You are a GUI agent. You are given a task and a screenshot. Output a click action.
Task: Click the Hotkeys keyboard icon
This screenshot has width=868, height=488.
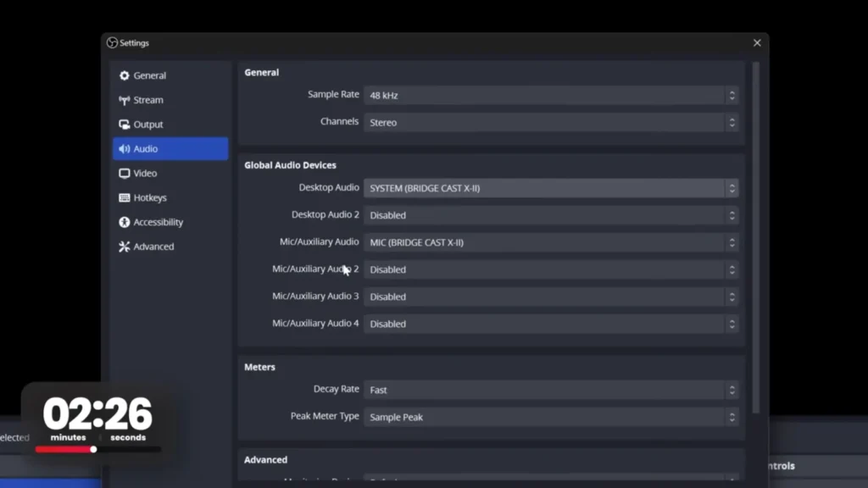124,197
